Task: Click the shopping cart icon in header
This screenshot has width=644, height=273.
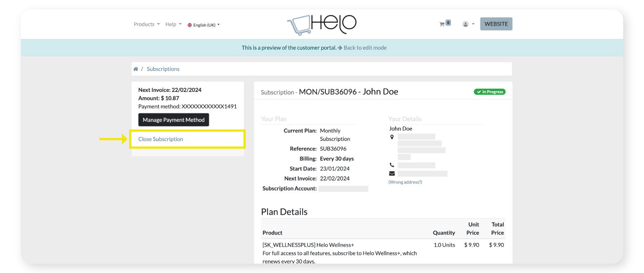Action: [x=442, y=25]
